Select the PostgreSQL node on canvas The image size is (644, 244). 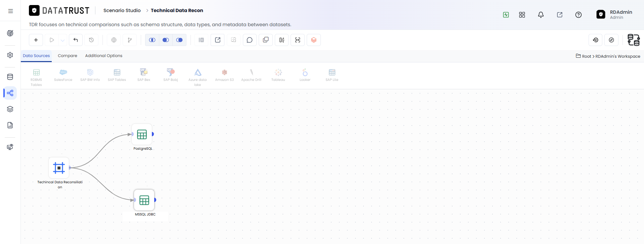tap(142, 134)
